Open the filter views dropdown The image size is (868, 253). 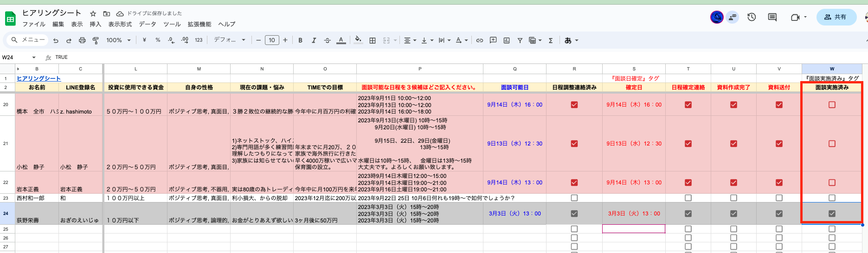535,40
